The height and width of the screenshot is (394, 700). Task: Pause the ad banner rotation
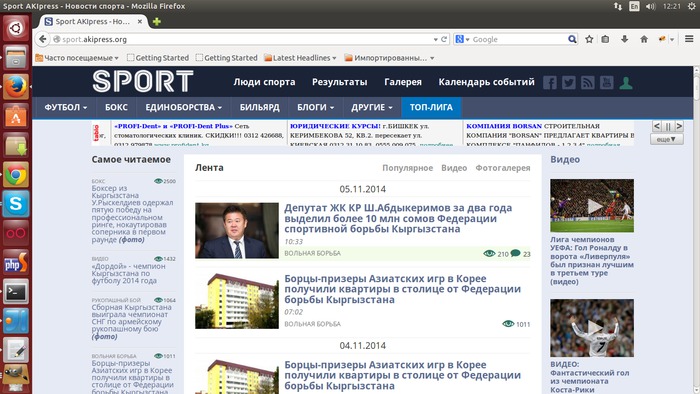668,126
